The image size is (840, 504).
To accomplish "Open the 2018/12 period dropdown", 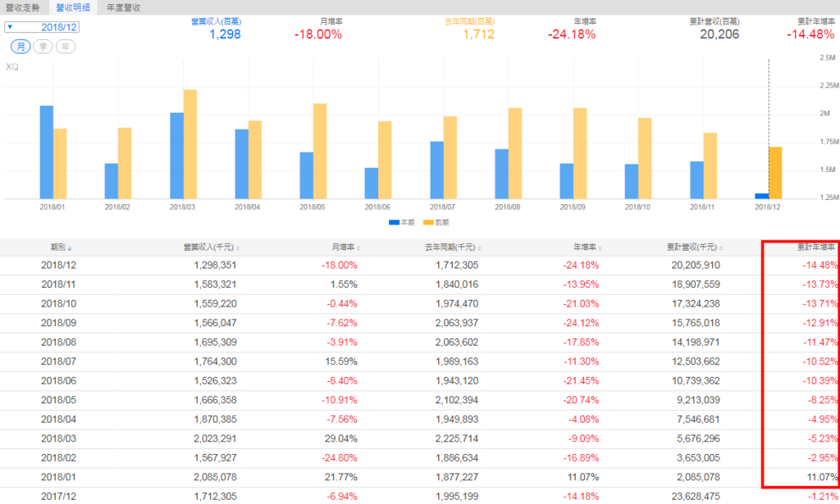I will coord(42,27).
